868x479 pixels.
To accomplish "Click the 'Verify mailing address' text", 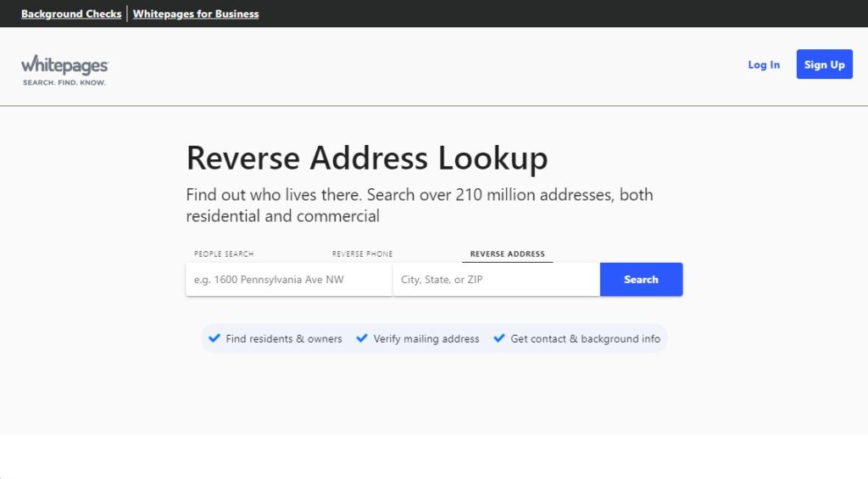I will [426, 338].
